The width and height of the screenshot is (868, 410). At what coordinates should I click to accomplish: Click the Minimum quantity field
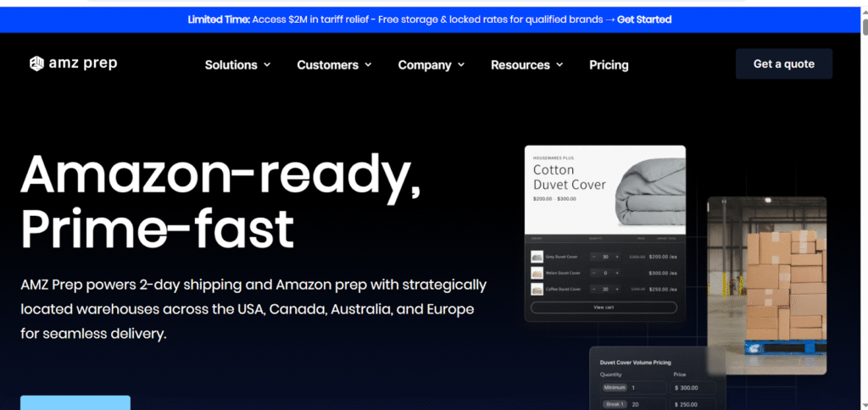click(647, 387)
